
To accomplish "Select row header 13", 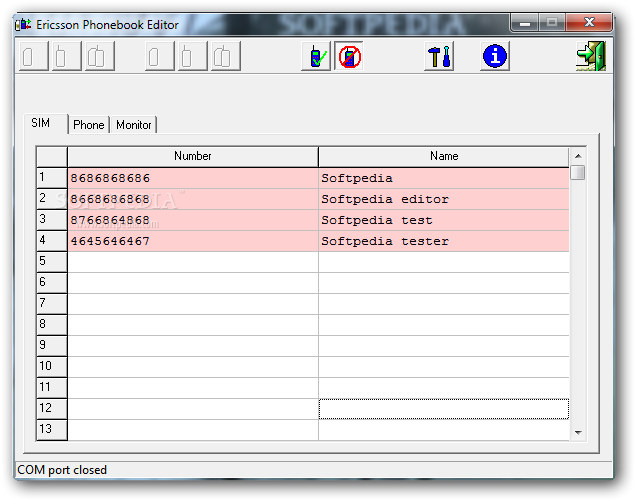I will (x=52, y=430).
